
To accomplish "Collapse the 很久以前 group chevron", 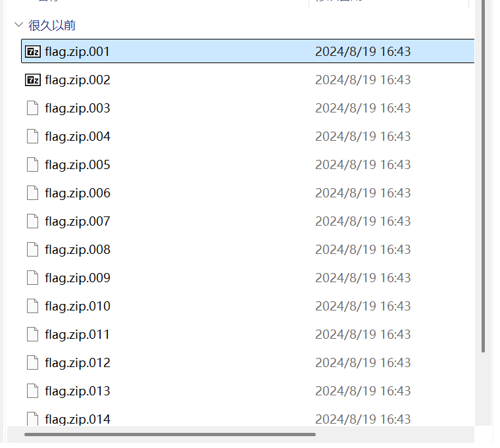I will coord(19,24).
